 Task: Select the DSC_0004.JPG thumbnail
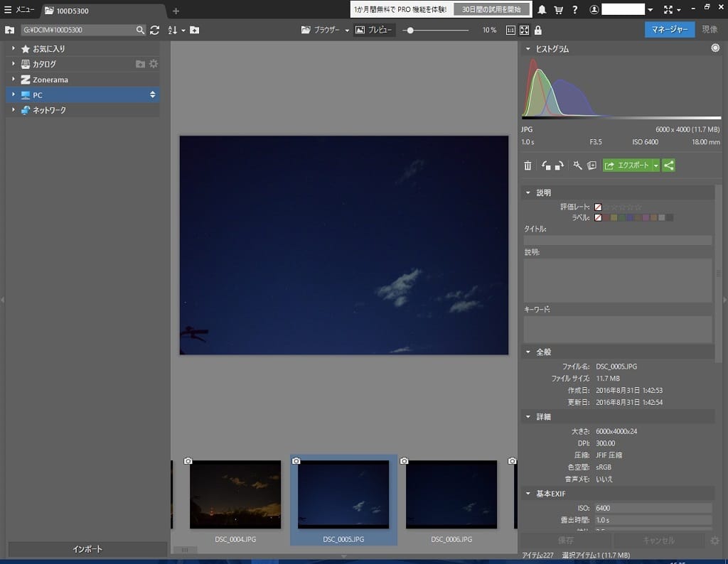point(235,494)
